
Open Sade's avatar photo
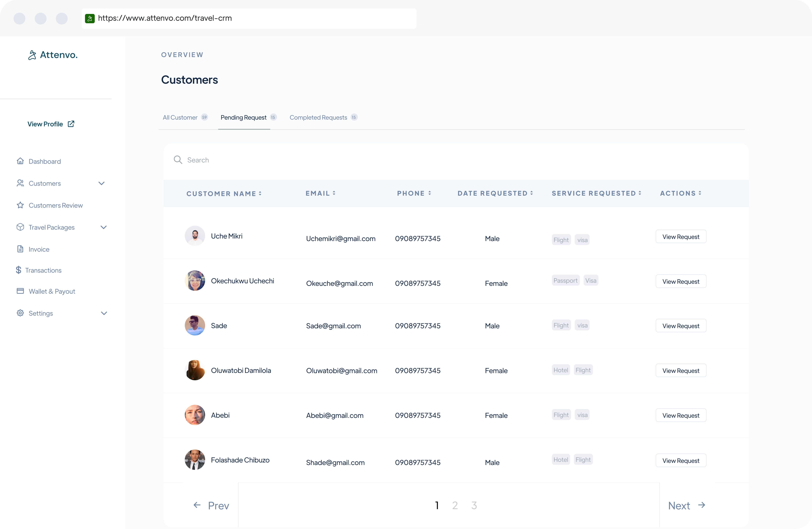[195, 325]
